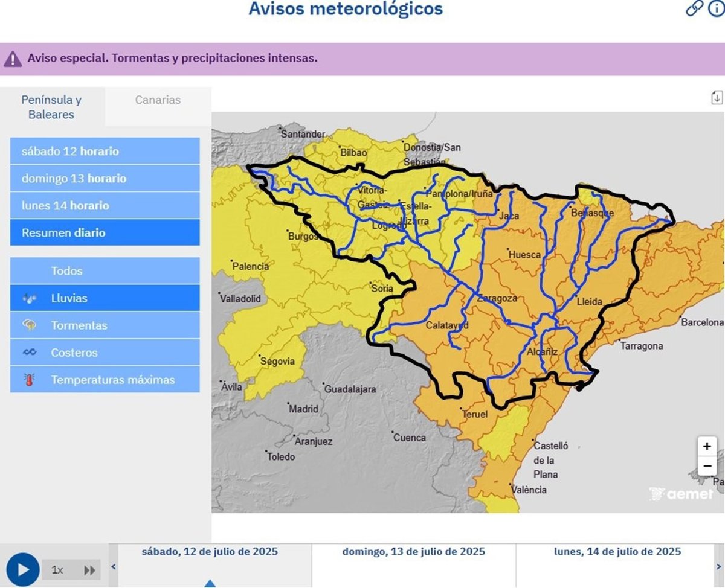Select lunes, 14 de julio de 2025 on timeline
This screenshot has height=588, width=725.
coord(617,552)
